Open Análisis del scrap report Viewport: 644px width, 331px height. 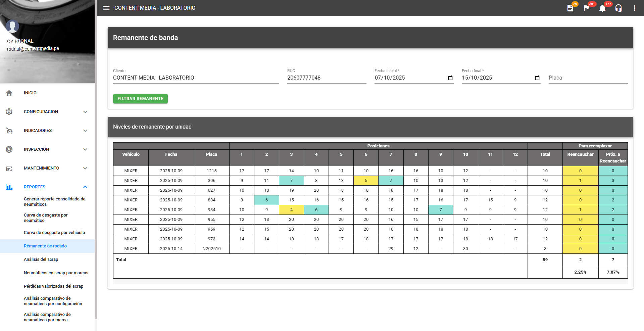tap(41, 259)
